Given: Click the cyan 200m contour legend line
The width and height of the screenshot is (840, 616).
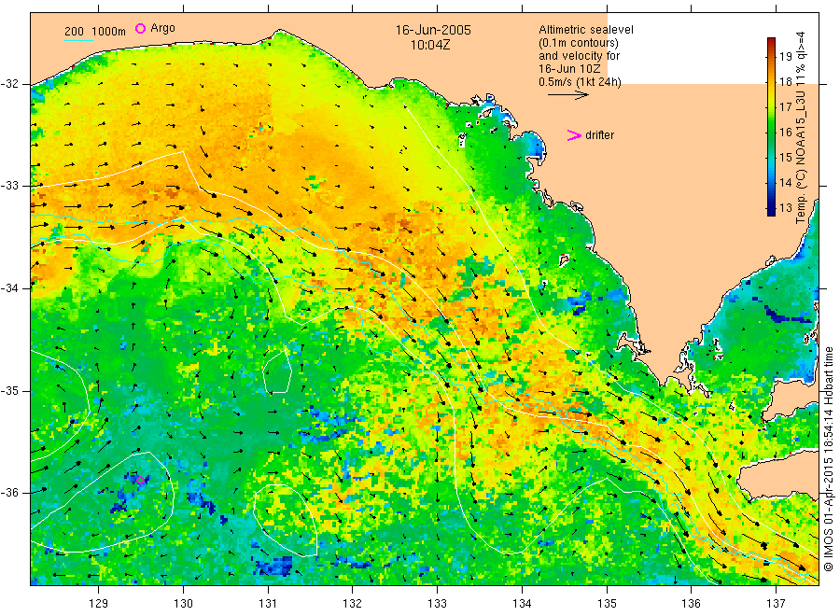Looking at the screenshot, I should coord(78,39).
